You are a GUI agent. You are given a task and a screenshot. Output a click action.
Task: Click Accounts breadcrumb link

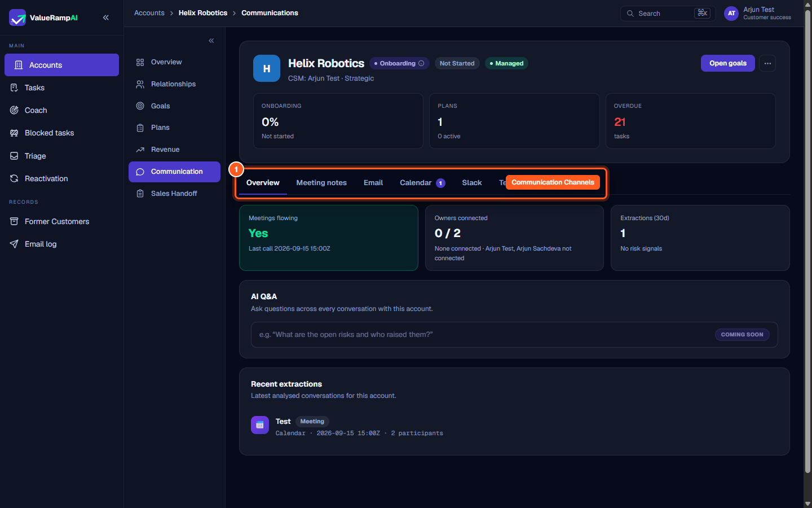click(149, 13)
